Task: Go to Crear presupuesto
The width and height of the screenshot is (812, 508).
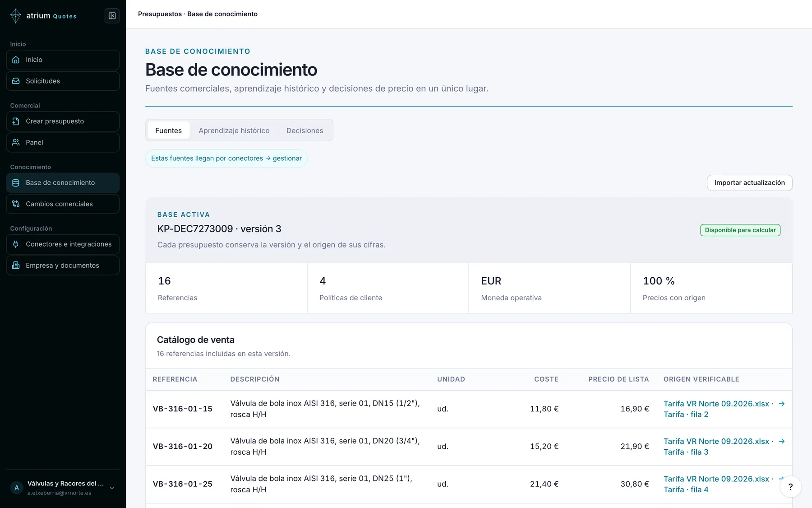Action: click(63, 121)
